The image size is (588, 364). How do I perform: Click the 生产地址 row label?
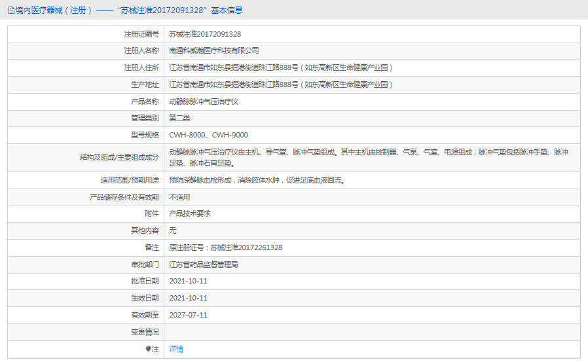(x=145, y=84)
